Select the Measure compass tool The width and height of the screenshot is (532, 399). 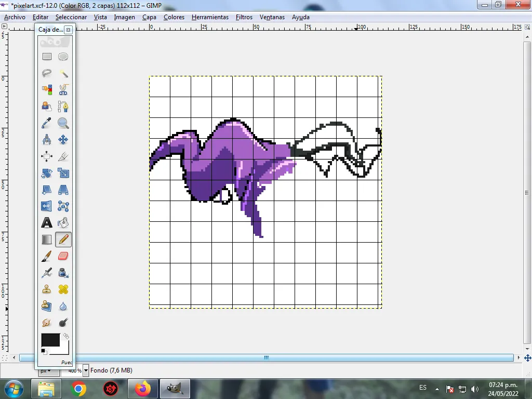pyautogui.click(x=47, y=139)
